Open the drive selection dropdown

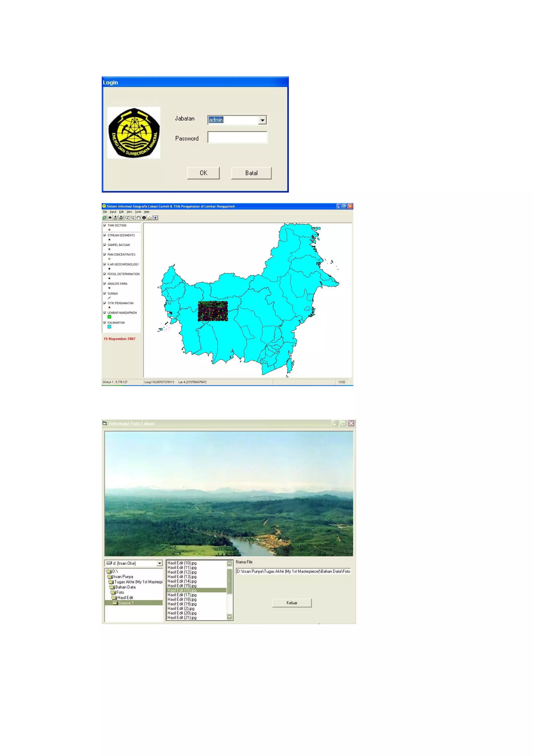click(160, 563)
